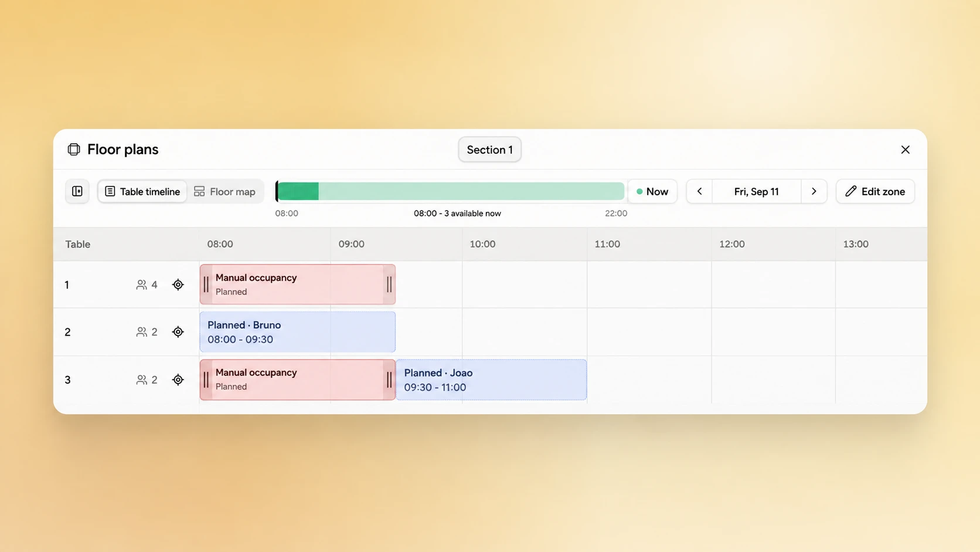Jump to Now on the timeline
The height and width of the screenshot is (552, 980).
652,191
